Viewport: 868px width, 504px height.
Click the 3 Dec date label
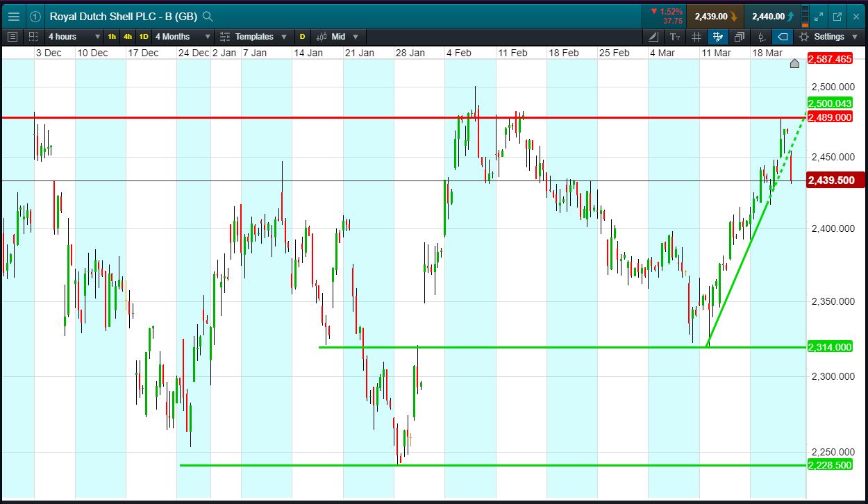[49, 53]
